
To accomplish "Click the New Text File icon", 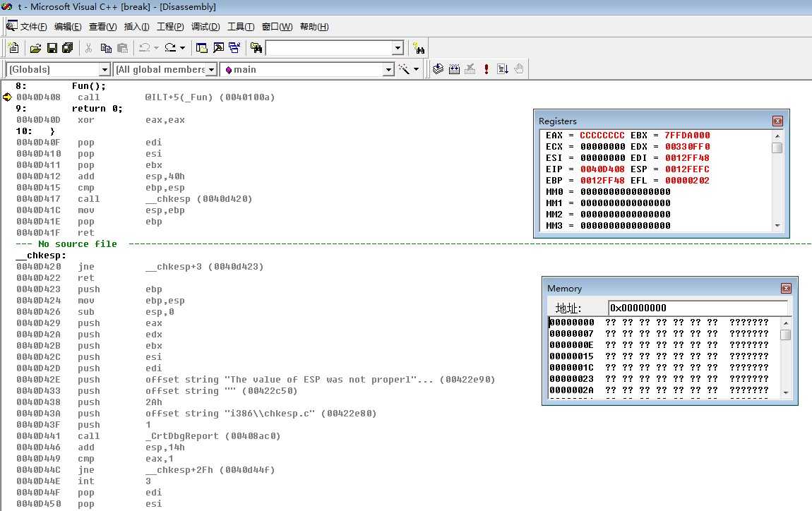I will (x=14, y=48).
